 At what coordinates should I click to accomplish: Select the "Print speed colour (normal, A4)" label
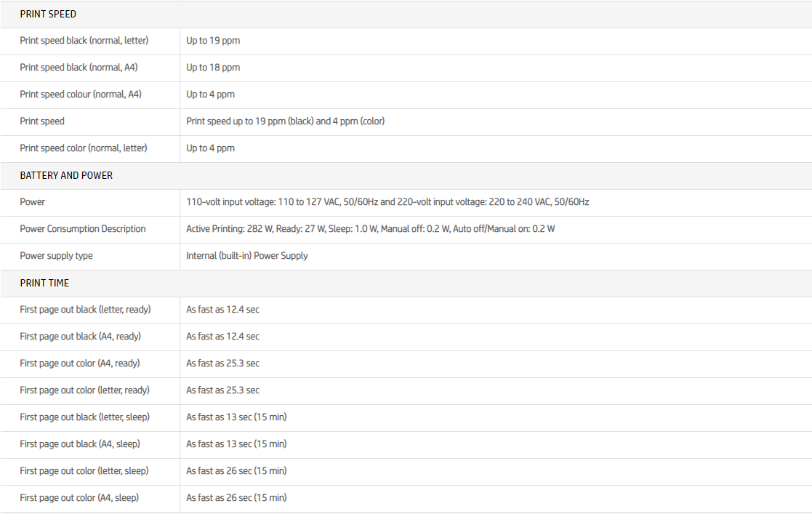point(81,95)
